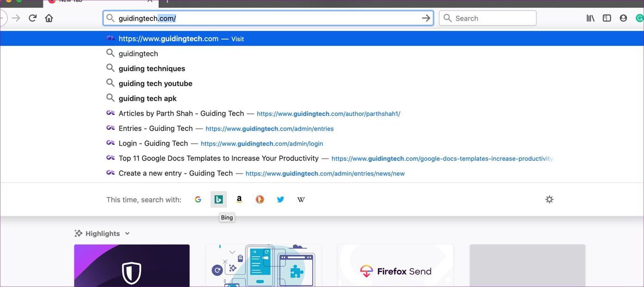Search this time with Wikipedia
The width and height of the screenshot is (644, 287).
click(301, 200)
